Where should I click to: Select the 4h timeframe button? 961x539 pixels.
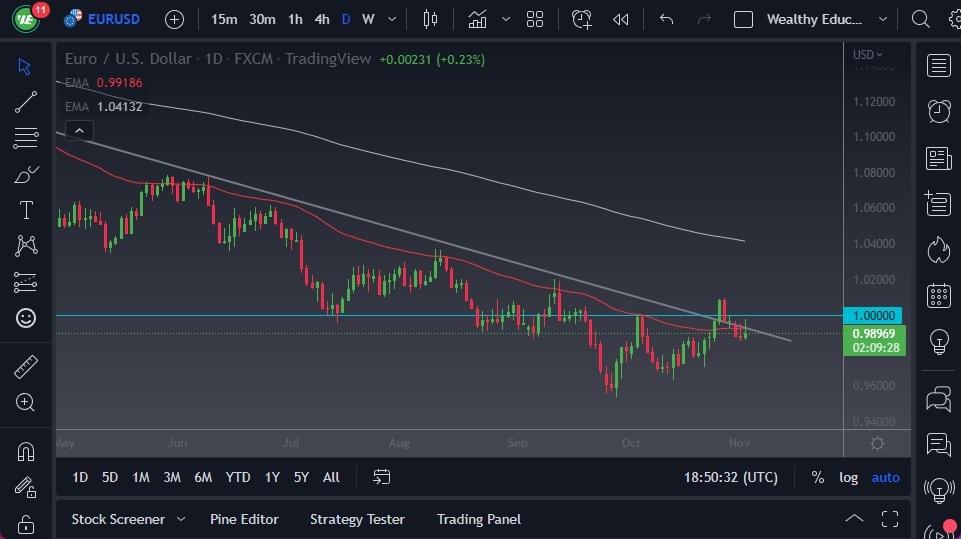coord(321,19)
